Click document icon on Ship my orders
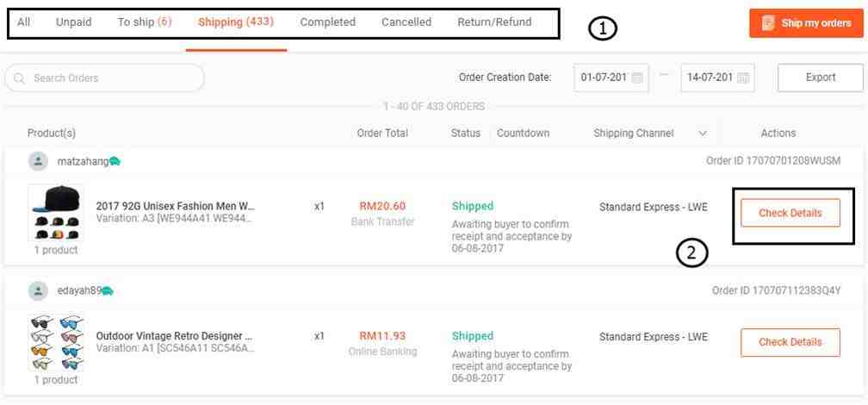Image resolution: width=868 pixels, height=405 pixels. 768,23
